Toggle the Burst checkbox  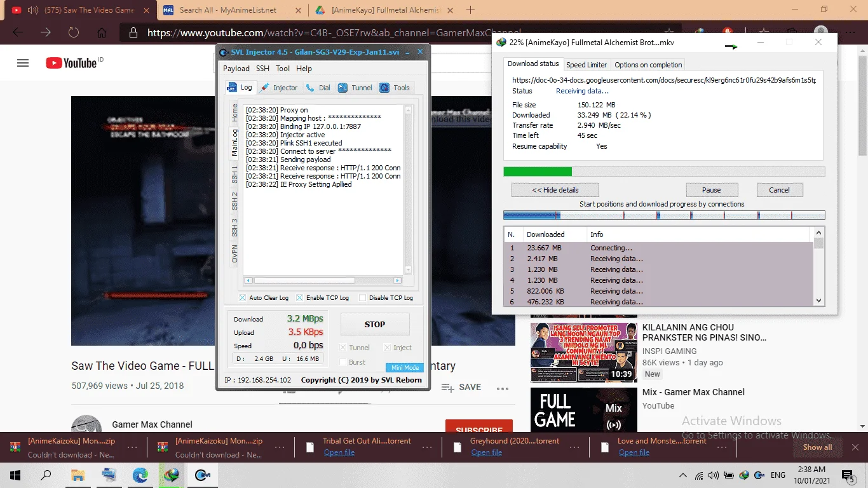(x=343, y=362)
